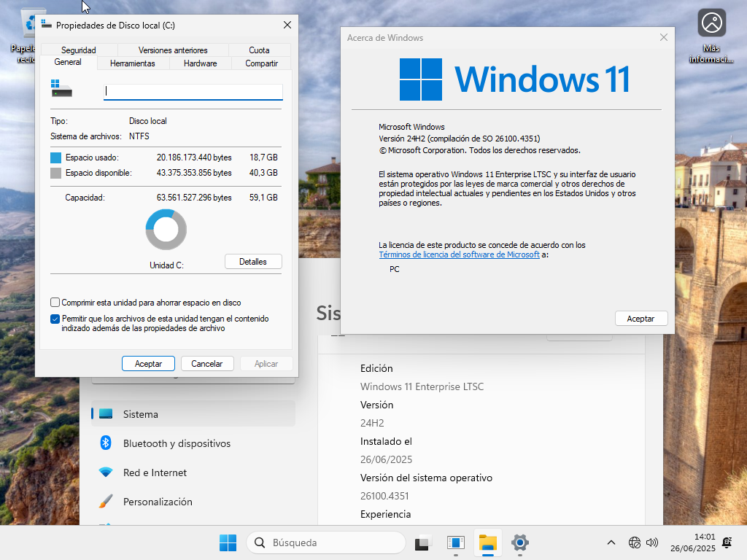This screenshot has width=747, height=560.
Task: Click Aceptar in Acerca de Windows
Action: [x=640, y=319]
